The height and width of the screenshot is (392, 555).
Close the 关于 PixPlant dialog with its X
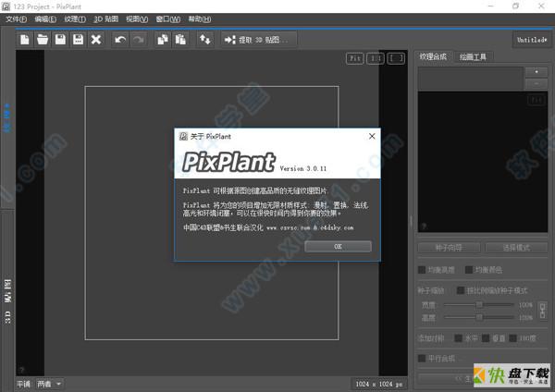coord(372,136)
